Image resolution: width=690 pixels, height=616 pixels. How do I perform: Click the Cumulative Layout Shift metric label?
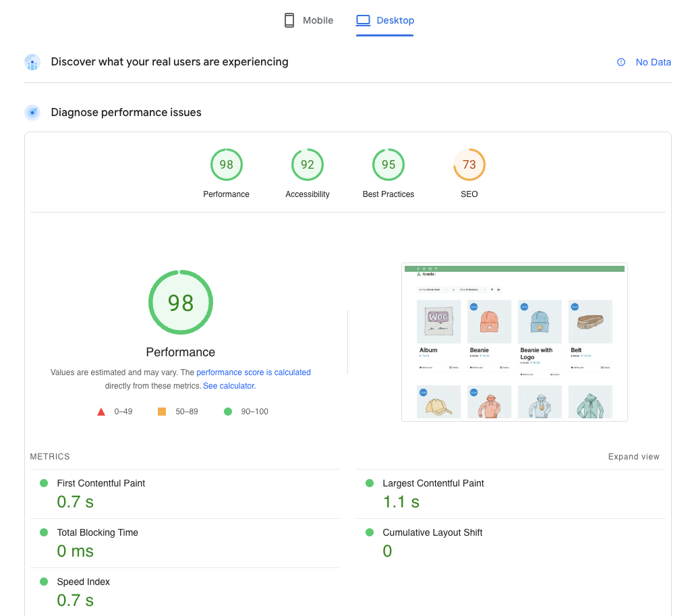[432, 532]
